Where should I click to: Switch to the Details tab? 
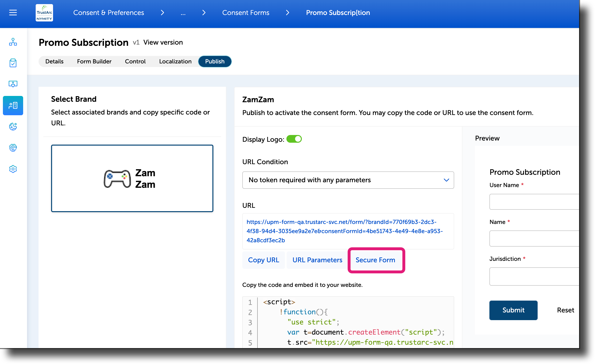[54, 61]
